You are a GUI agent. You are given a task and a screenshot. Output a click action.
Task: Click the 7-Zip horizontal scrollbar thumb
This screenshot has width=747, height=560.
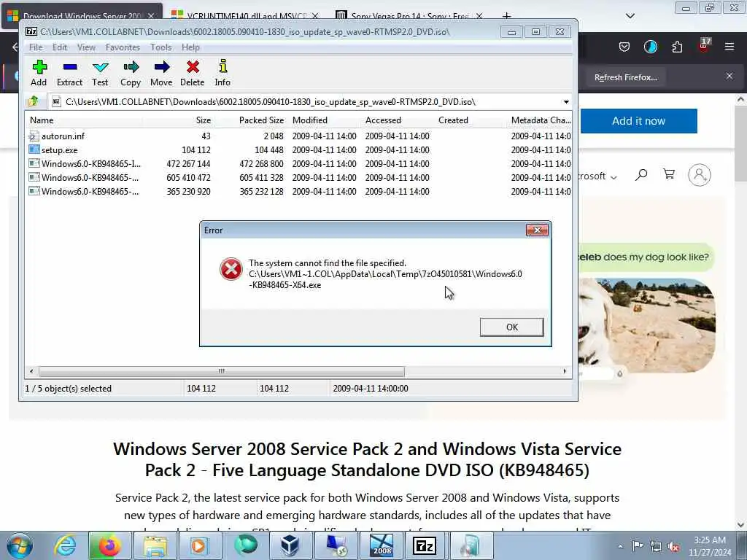coord(222,371)
